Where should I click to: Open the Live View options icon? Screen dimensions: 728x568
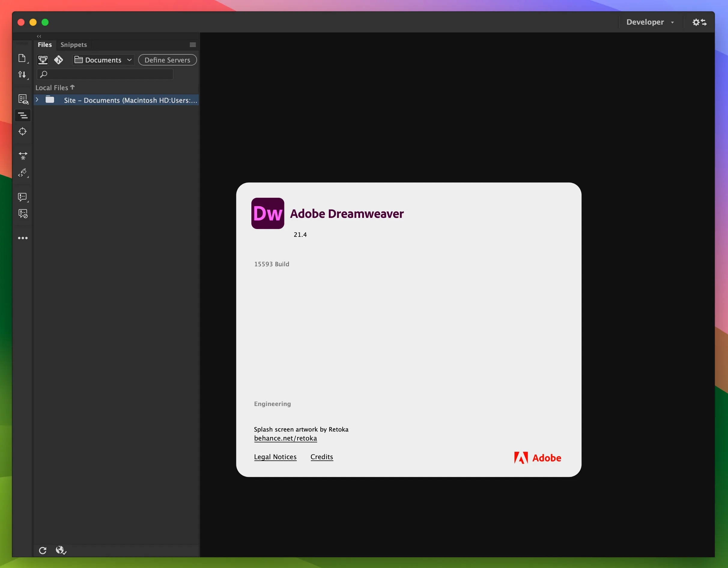point(23,99)
